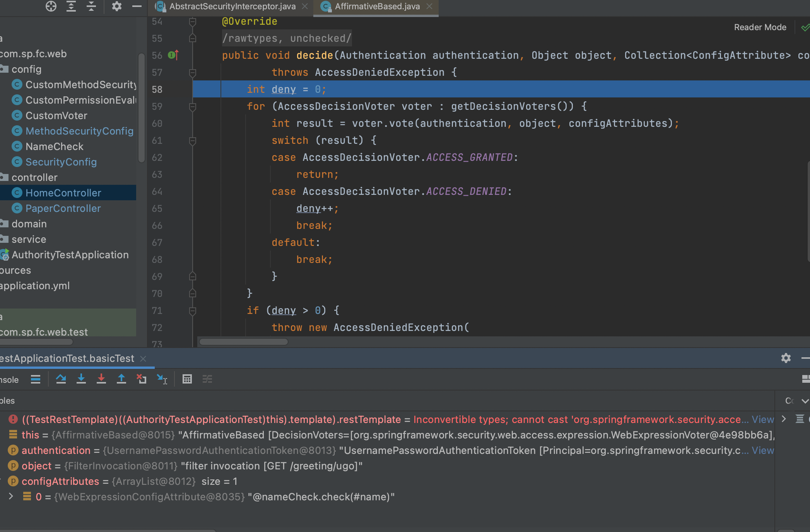Image resolution: width=810 pixels, height=532 pixels.
Task: Click Reader Mode in the editor
Action: tap(760, 27)
